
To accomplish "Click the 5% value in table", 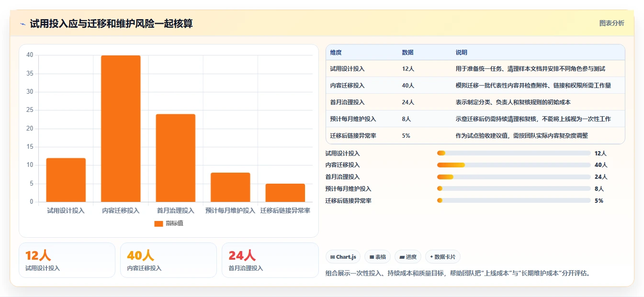I will (406, 136).
